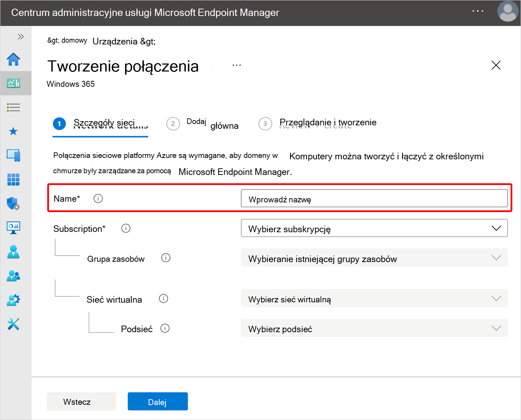Open the Apps grid icon in the sidebar
521x420 pixels.
[x=14, y=179]
